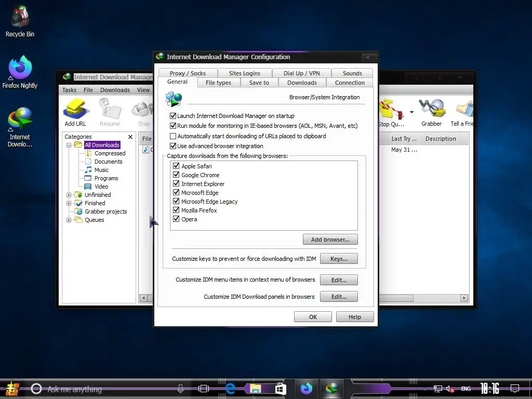Select Grabber projects tree item
Viewport: 532px width, 399px height.
click(x=105, y=211)
